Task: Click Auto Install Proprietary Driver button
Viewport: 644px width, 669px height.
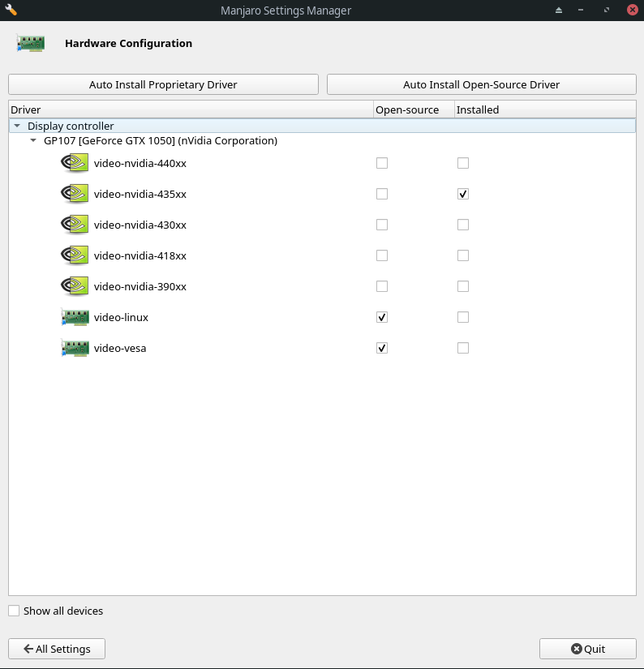Action: [163, 84]
